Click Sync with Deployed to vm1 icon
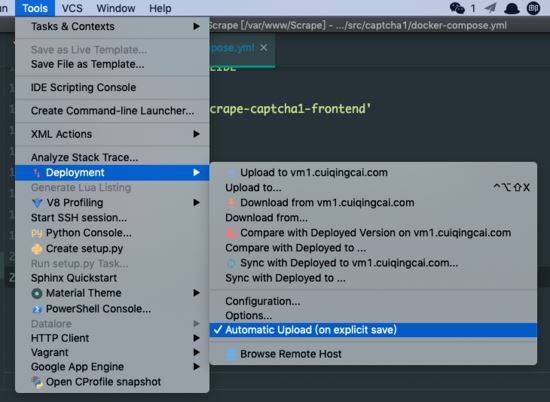 (231, 263)
